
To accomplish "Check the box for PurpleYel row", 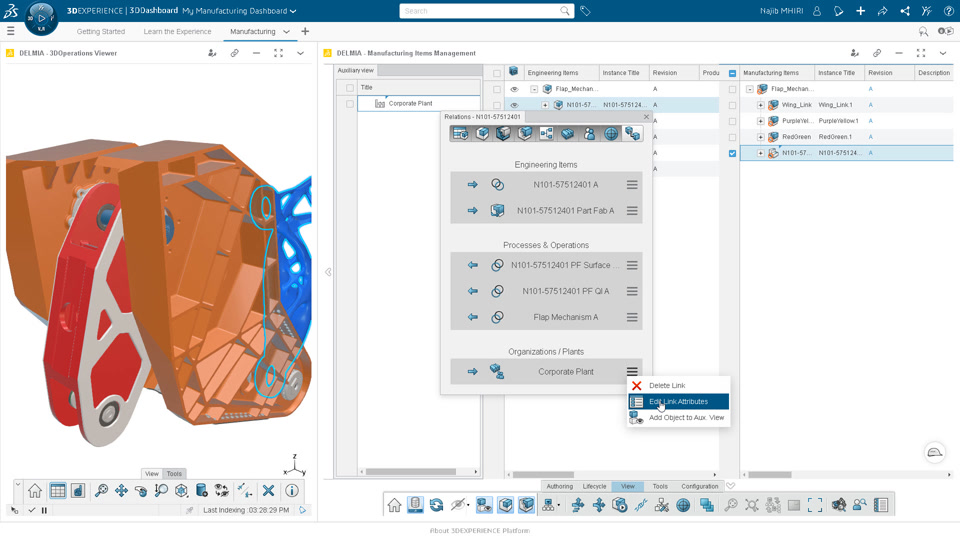I will pos(732,121).
